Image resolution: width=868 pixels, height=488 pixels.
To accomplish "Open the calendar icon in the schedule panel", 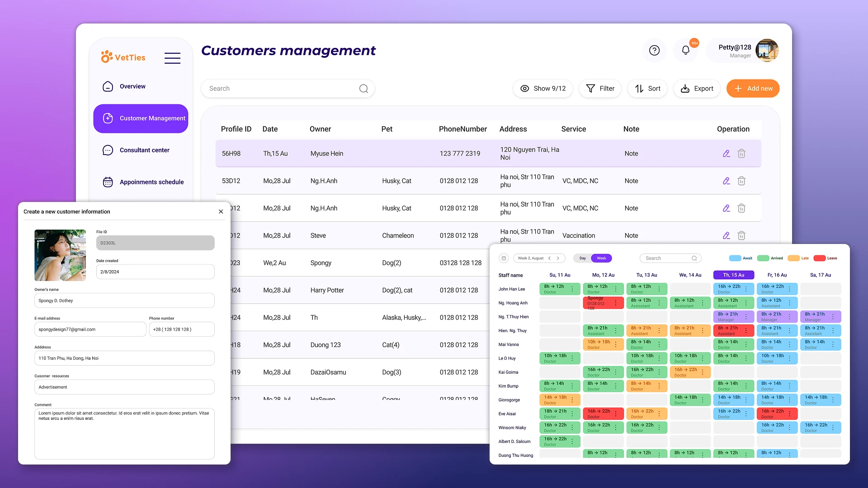I will coord(504,258).
